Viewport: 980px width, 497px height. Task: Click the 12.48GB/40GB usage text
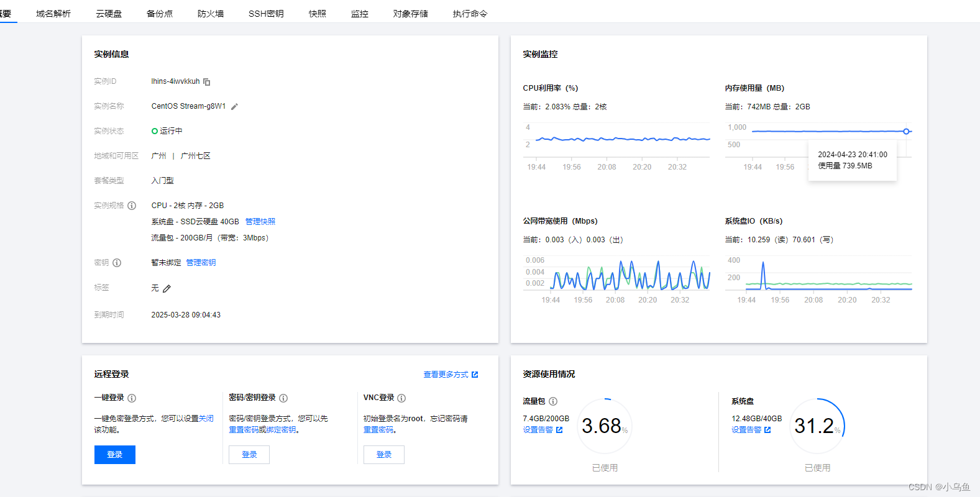click(x=756, y=419)
